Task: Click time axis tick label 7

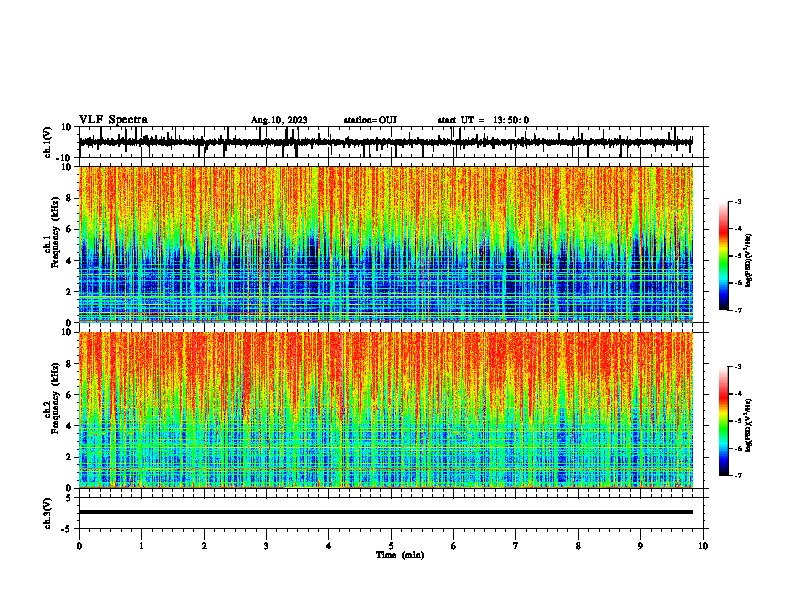Action: point(516,546)
